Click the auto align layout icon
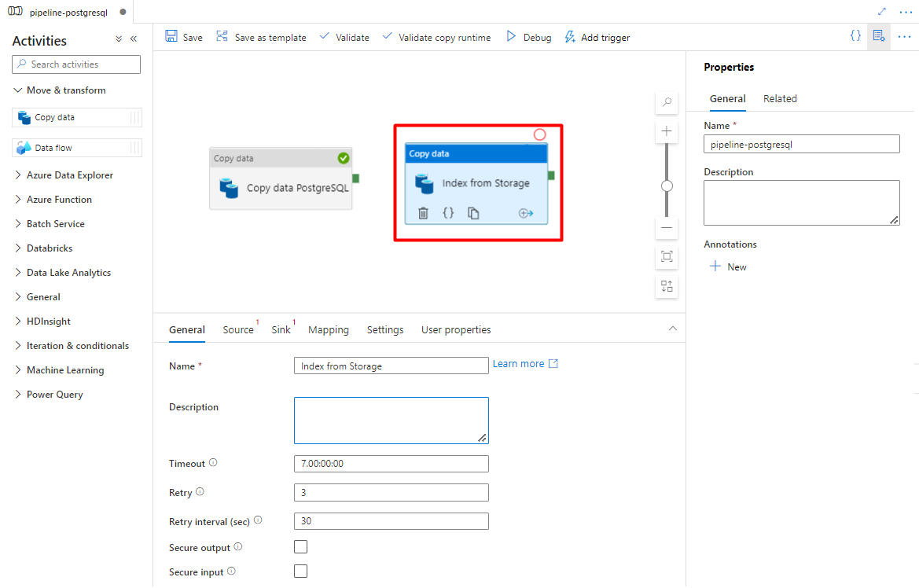919x588 pixels. pos(667,287)
